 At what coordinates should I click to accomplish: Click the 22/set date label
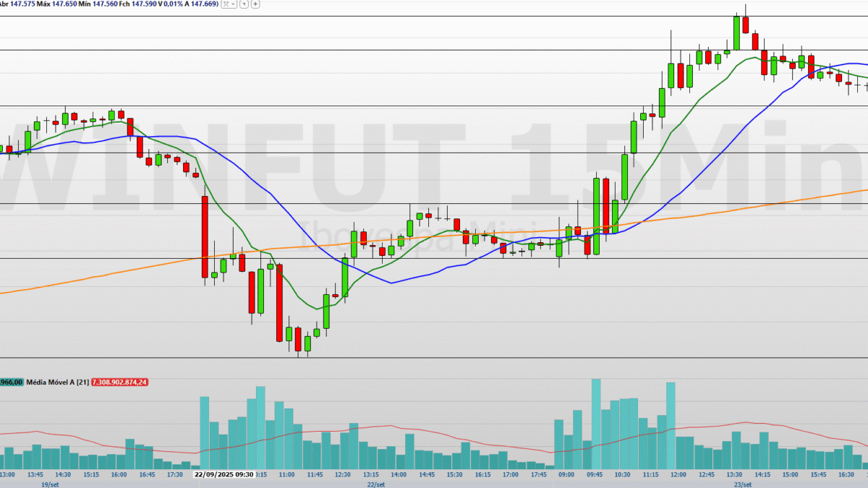coord(376,484)
